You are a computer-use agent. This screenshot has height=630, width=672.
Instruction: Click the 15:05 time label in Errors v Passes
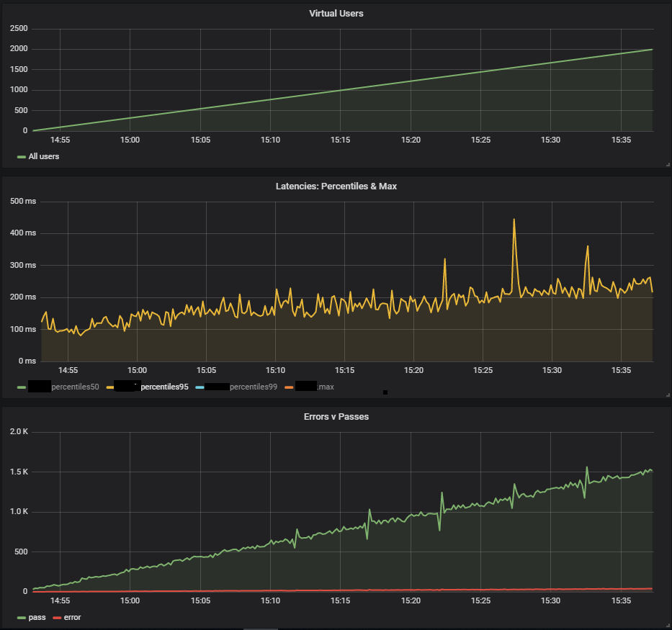click(x=200, y=601)
